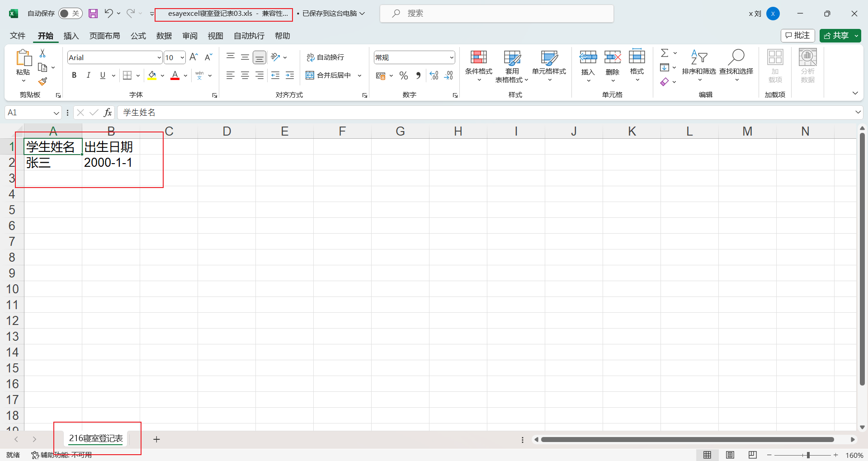Open the Name Box dropdown arrow
The height and width of the screenshot is (461, 868).
[57, 113]
